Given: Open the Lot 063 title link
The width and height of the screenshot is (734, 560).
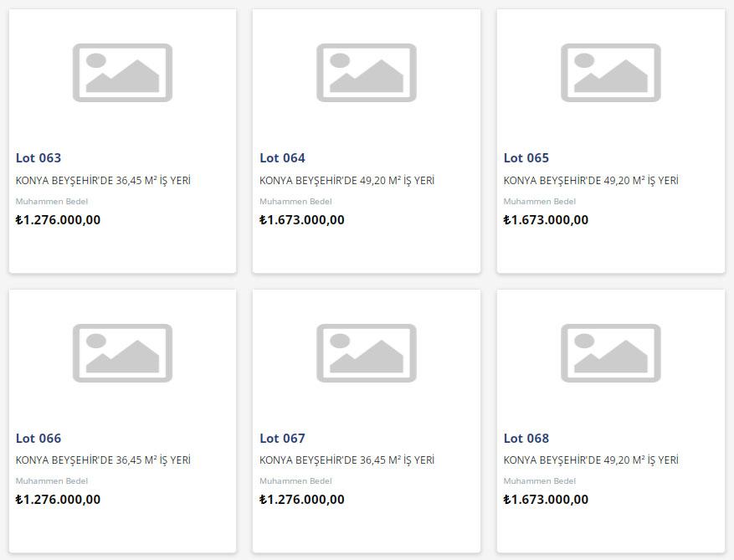Looking at the screenshot, I should click(x=38, y=158).
